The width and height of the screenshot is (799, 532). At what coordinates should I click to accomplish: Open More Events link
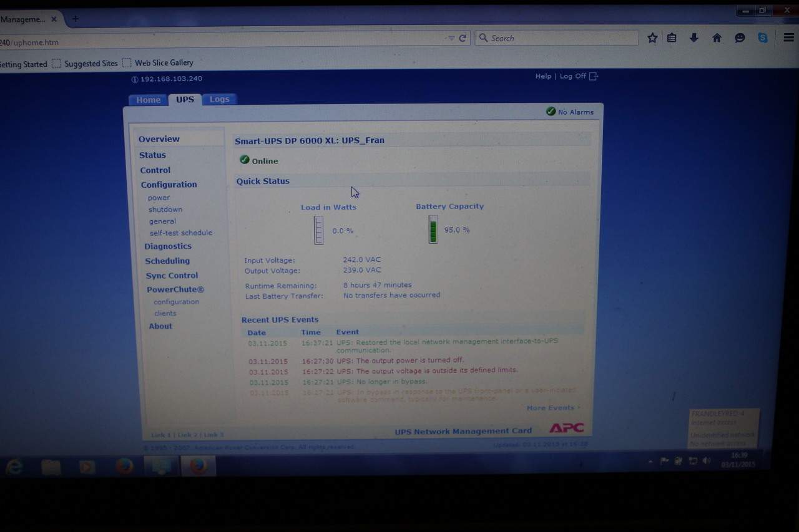[x=553, y=408]
